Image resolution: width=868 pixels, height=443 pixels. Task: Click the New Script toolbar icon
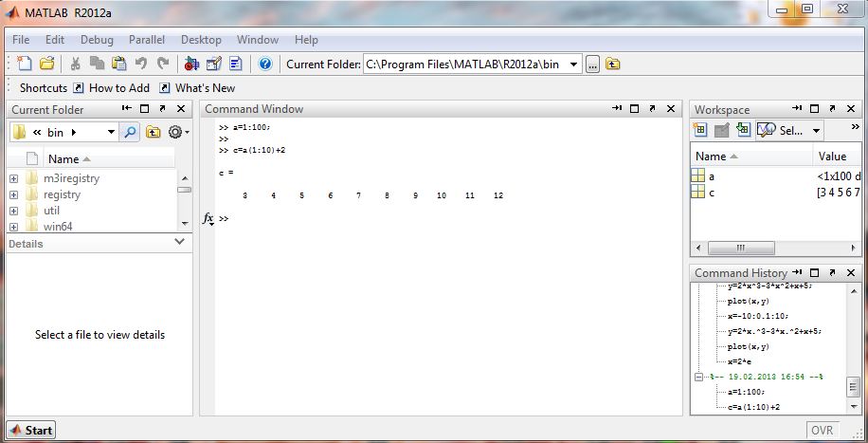25,64
